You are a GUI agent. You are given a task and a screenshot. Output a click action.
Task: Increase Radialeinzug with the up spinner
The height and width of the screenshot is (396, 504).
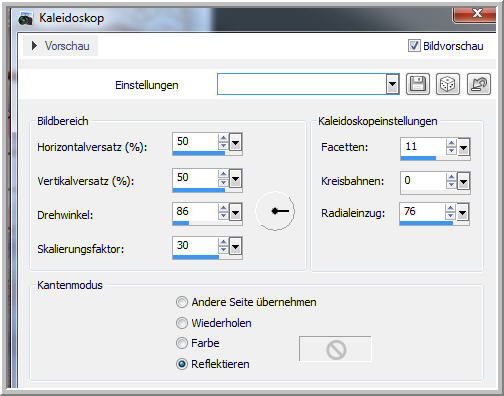point(450,208)
